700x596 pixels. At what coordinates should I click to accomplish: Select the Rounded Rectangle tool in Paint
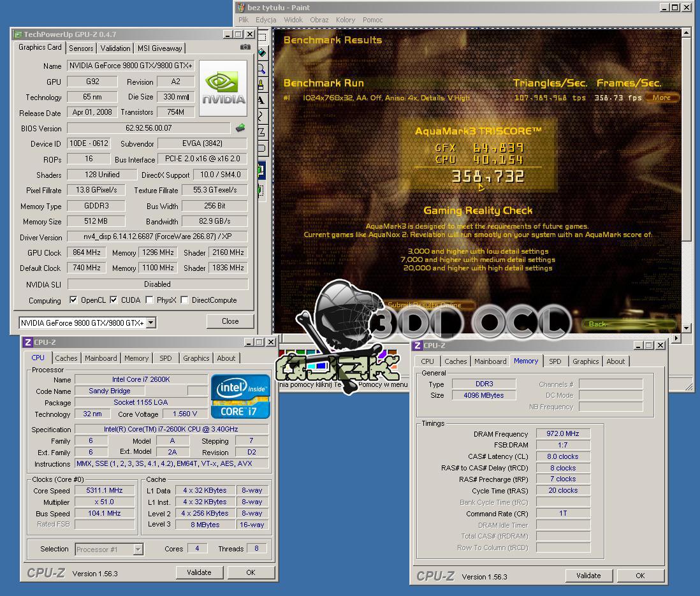[262, 148]
